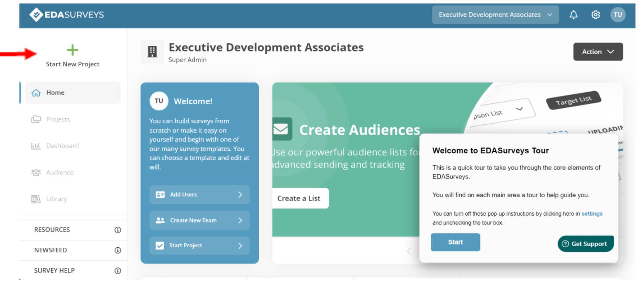Click the envelope icon by Create Audiences

[281, 129]
